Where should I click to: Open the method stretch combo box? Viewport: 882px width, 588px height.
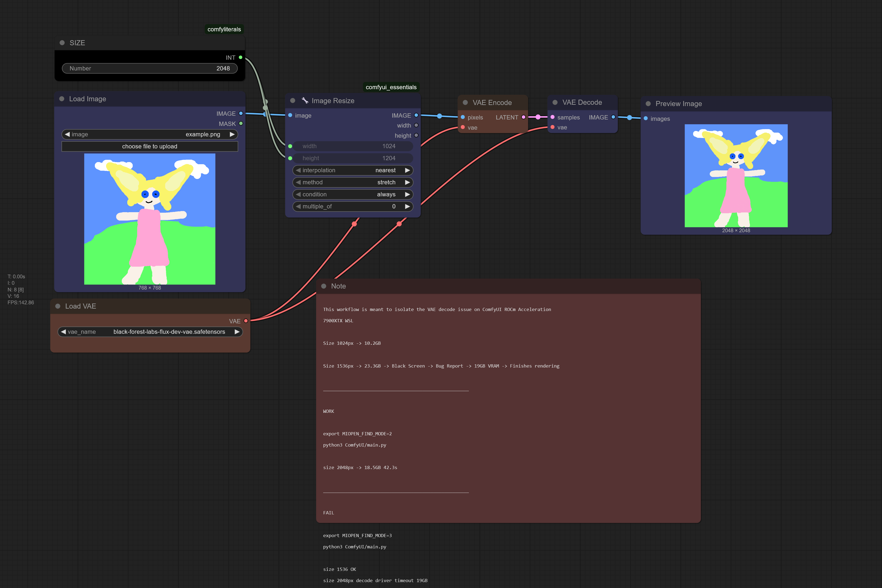click(353, 182)
